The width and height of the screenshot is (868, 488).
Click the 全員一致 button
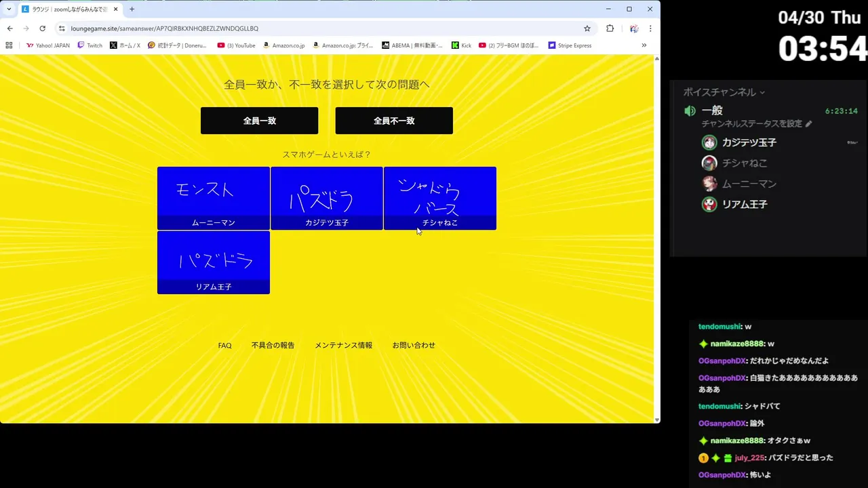pyautogui.click(x=259, y=121)
